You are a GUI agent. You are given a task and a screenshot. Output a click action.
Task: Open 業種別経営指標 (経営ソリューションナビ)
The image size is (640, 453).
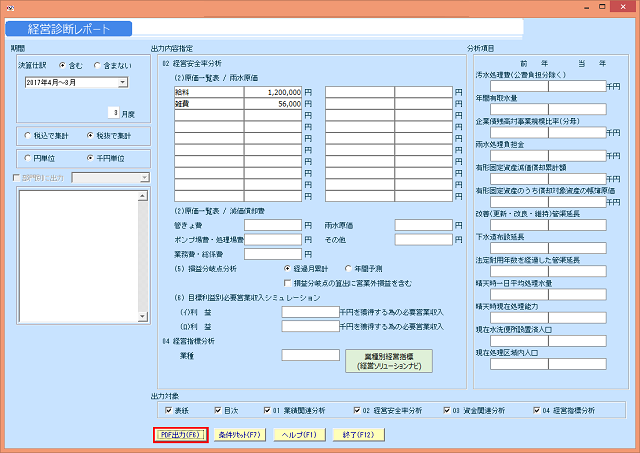389,361
